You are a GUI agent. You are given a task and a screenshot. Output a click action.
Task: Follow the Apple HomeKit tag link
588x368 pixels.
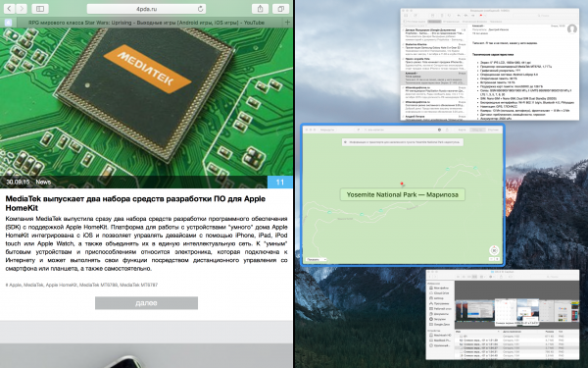[61, 285]
